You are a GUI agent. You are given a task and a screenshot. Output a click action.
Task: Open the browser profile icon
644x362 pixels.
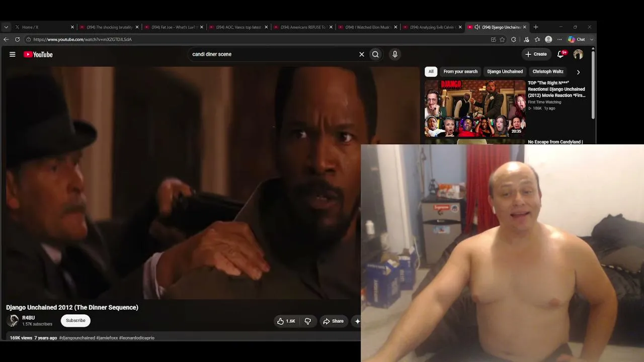click(x=548, y=39)
